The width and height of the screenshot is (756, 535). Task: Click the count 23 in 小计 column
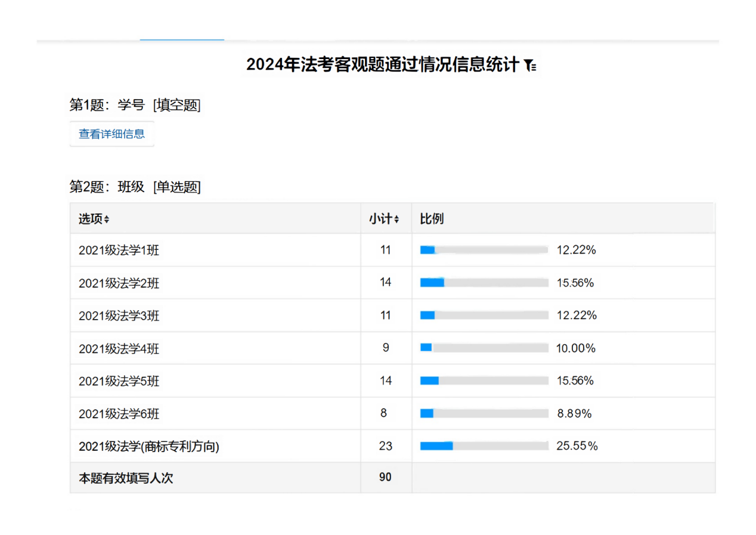pyautogui.click(x=386, y=446)
